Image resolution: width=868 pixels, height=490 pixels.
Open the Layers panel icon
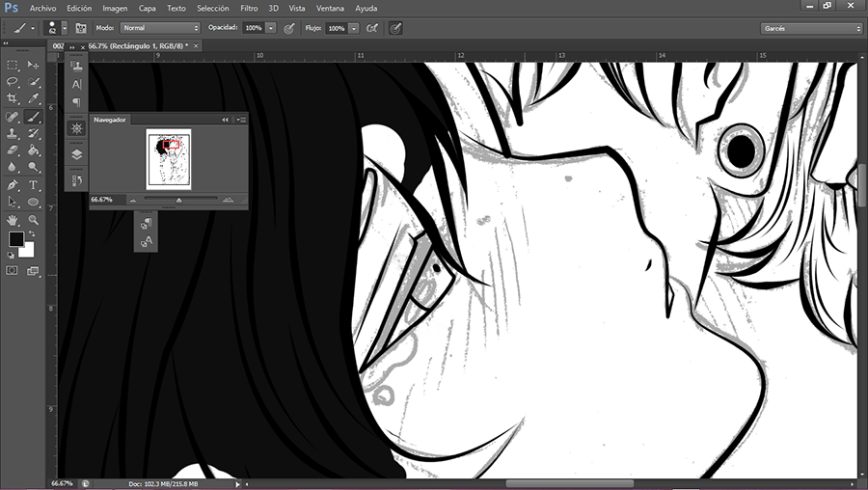[77, 153]
